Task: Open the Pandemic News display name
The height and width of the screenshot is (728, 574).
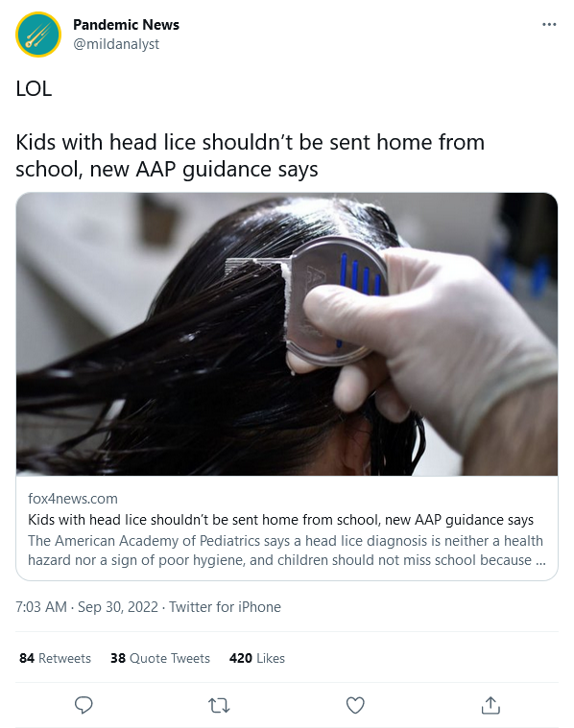Action: click(126, 25)
